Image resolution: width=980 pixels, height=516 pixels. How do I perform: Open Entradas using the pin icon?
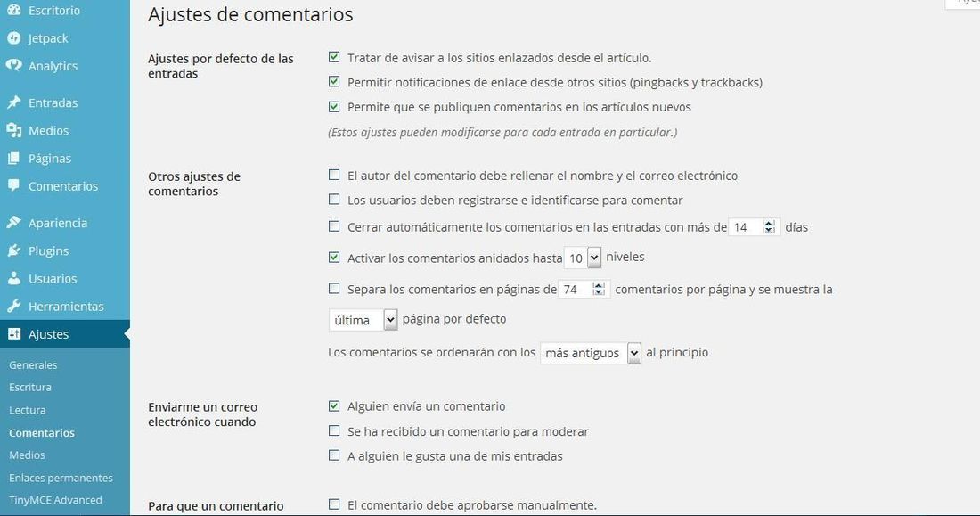coord(13,102)
